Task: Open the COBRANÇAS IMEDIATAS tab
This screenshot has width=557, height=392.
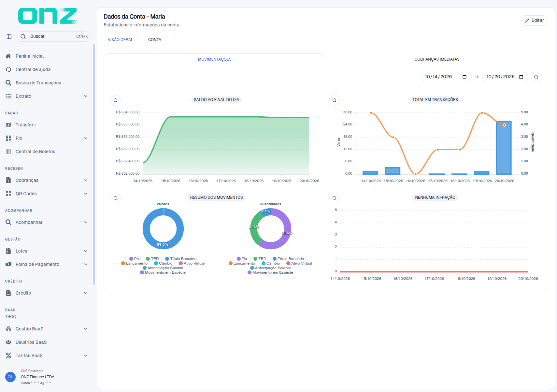Action: tap(437, 59)
